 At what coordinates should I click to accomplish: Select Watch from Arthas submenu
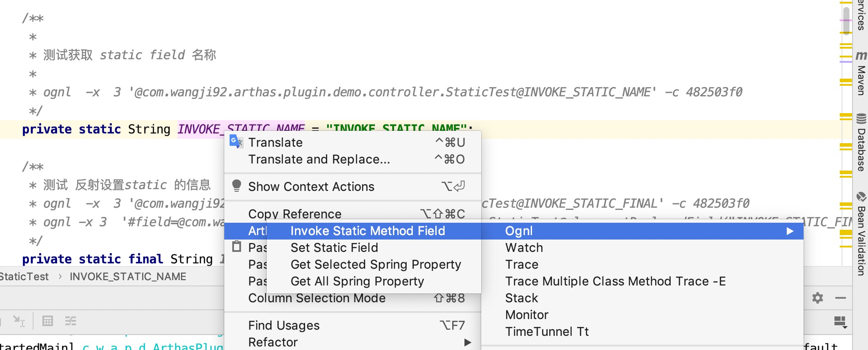point(524,247)
